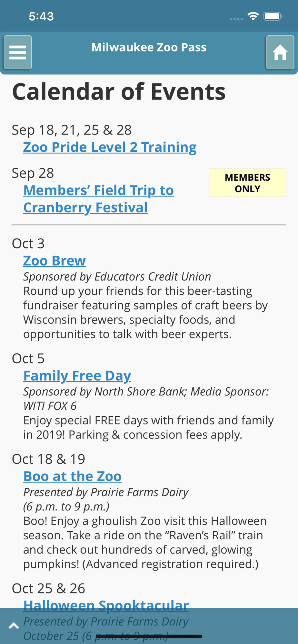Tap the Calendar of Events heading
The height and width of the screenshot is (644, 298).
(119, 91)
